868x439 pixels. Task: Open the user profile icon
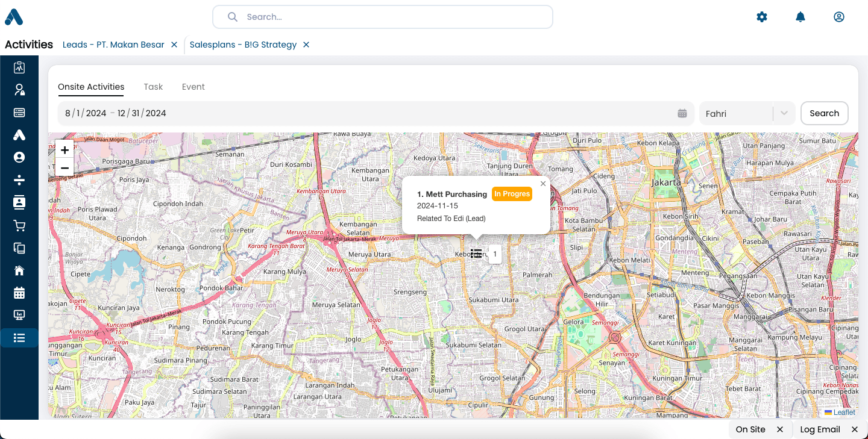click(x=839, y=17)
